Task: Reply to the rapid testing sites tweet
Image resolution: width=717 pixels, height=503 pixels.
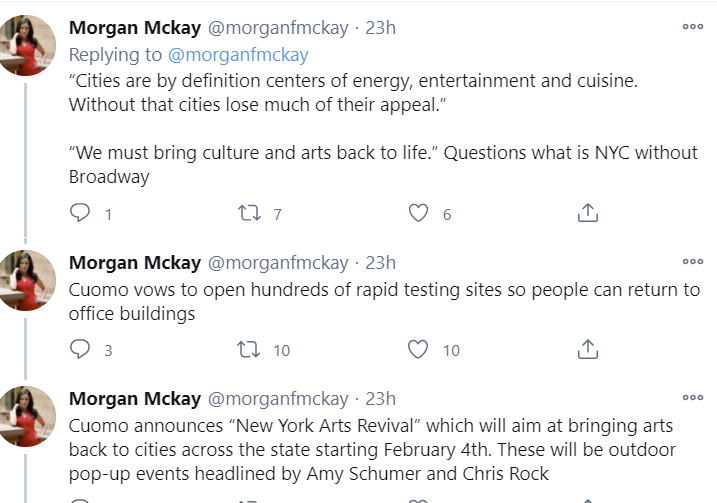Action: pos(81,349)
